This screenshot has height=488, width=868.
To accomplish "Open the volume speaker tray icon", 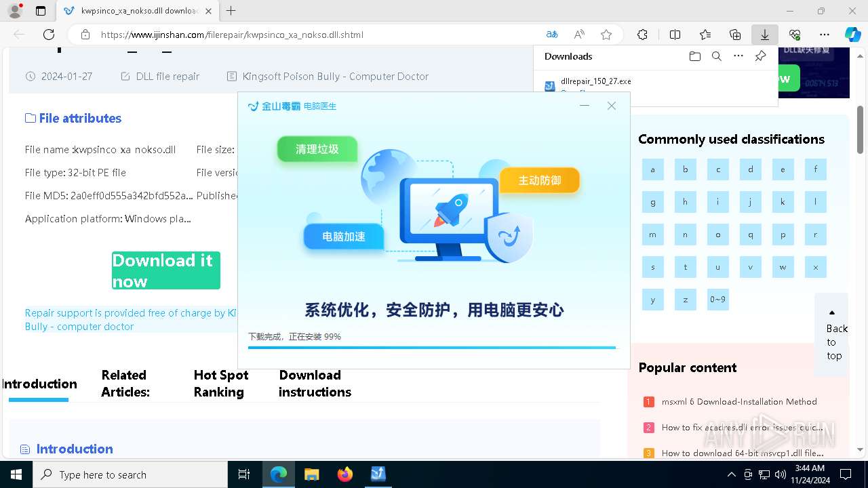I will coord(781,474).
